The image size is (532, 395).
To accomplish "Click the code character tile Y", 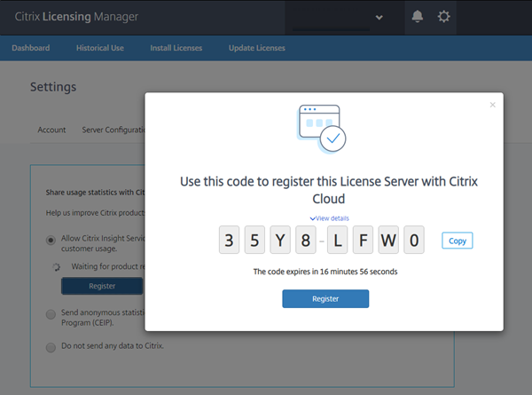I will tap(280, 240).
